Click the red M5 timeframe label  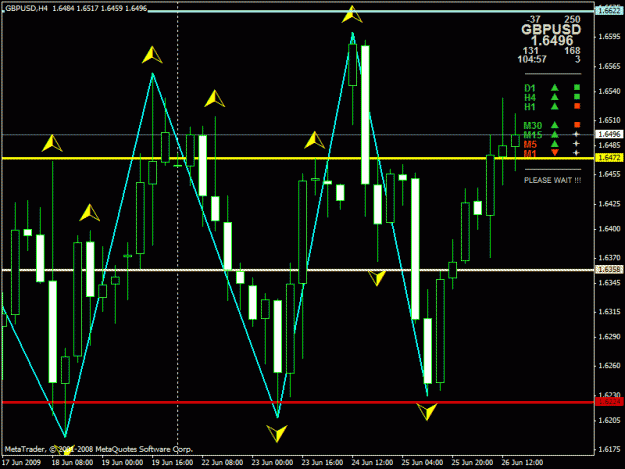point(530,144)
